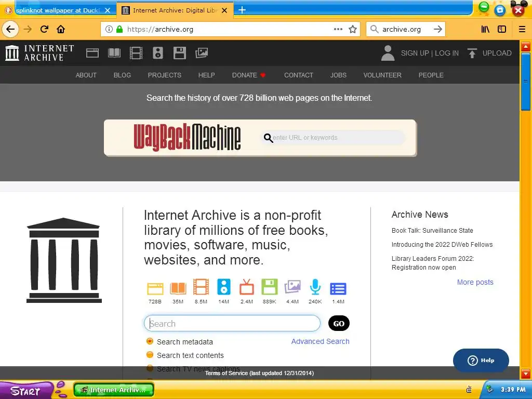
Task: Select the Internet Archive browser tab
Action: [175, 10]
